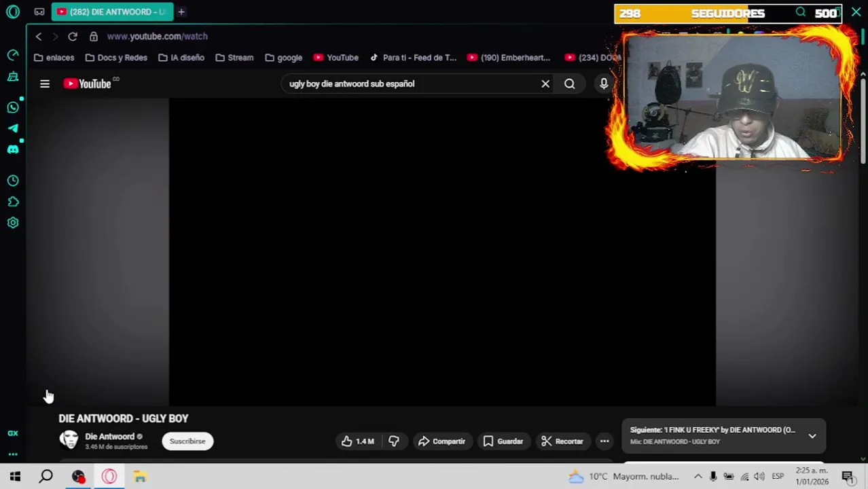Start voice search with microphone icon
Image resolution: width=868 pixels, height=489 pixels.
click(x=604, y=84)
